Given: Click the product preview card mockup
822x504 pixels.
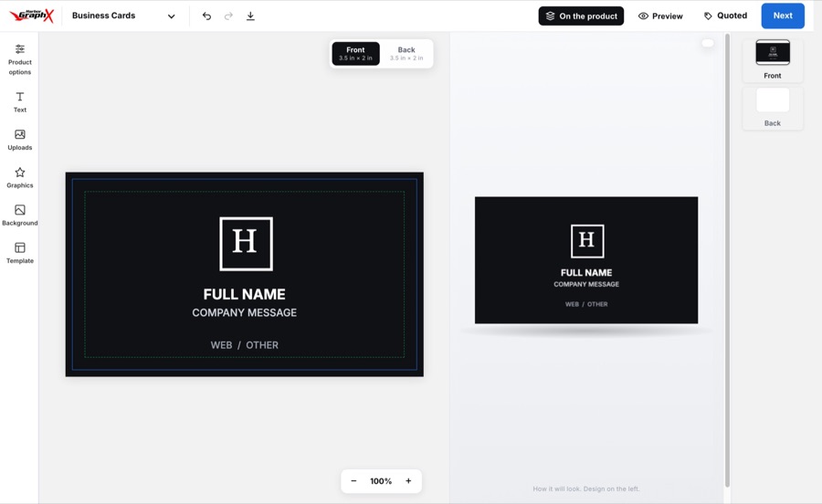Looking at the screenshot, I should point(586,260).
